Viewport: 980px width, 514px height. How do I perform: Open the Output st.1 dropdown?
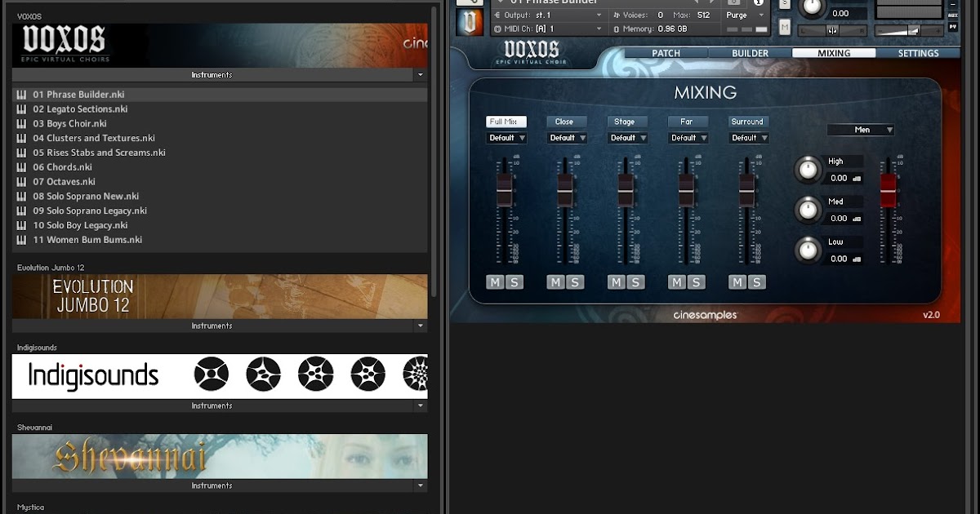(x=550, y=15)
